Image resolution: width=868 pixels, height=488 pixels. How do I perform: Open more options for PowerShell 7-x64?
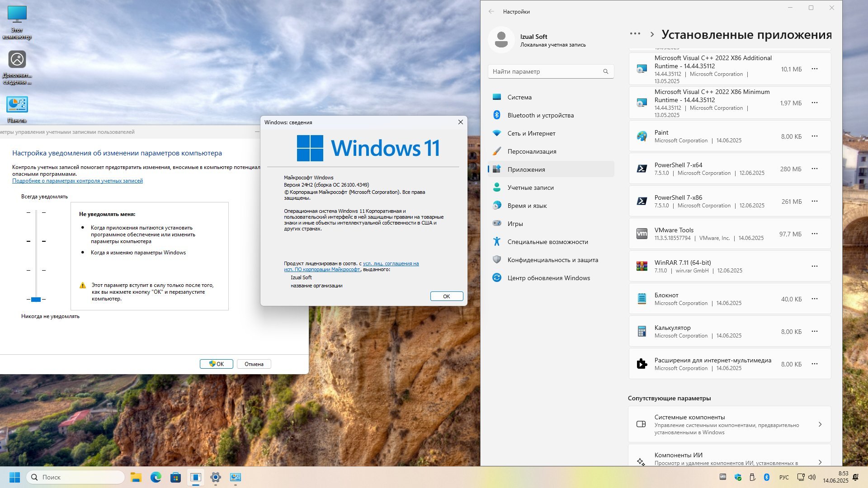point(815,169)
